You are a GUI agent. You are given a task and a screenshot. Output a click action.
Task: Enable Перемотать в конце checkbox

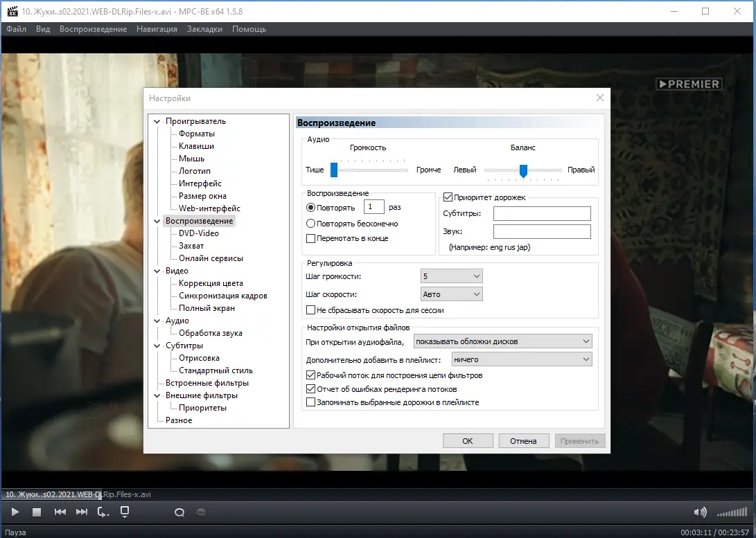click(x=310, y=238)
